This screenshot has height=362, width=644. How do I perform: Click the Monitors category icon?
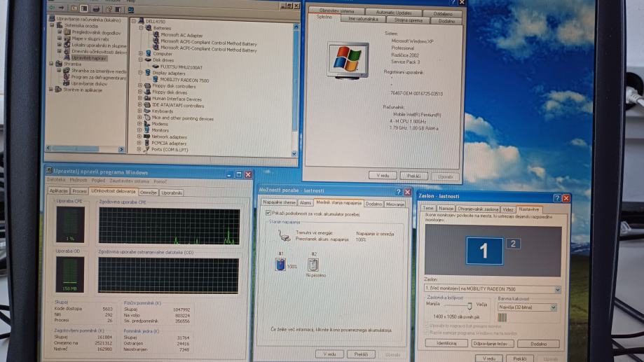[147, 130]
